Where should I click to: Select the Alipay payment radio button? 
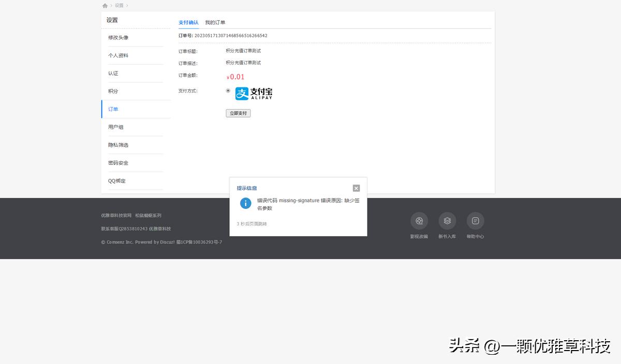(x=228, y=90)
